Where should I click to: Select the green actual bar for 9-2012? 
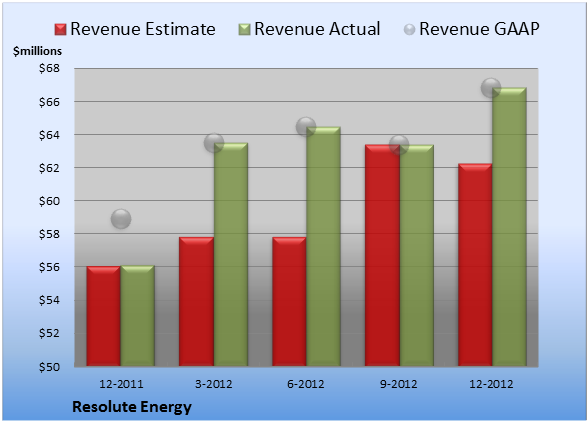point(416,255)
